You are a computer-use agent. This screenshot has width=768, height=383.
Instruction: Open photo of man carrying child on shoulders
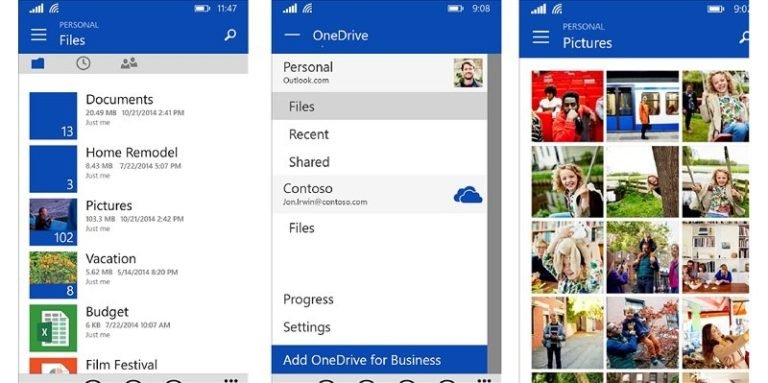[643, 257]
